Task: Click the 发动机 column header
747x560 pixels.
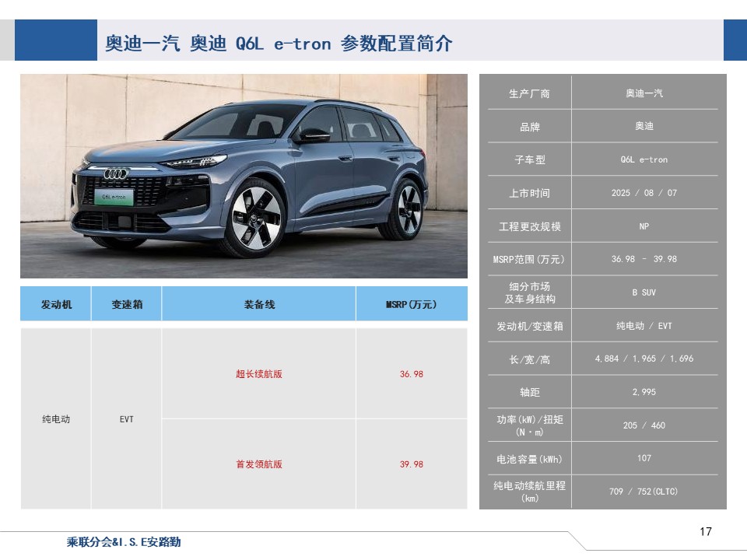Action: tap(56, 304)
